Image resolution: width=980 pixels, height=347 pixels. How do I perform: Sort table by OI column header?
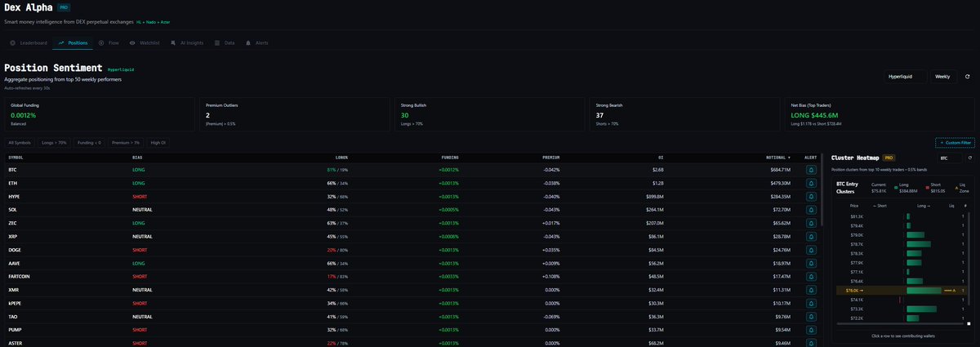(661, 157)
